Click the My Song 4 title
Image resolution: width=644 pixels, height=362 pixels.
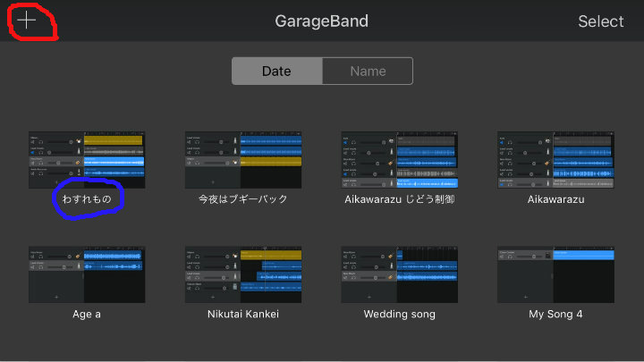point(555,315)
